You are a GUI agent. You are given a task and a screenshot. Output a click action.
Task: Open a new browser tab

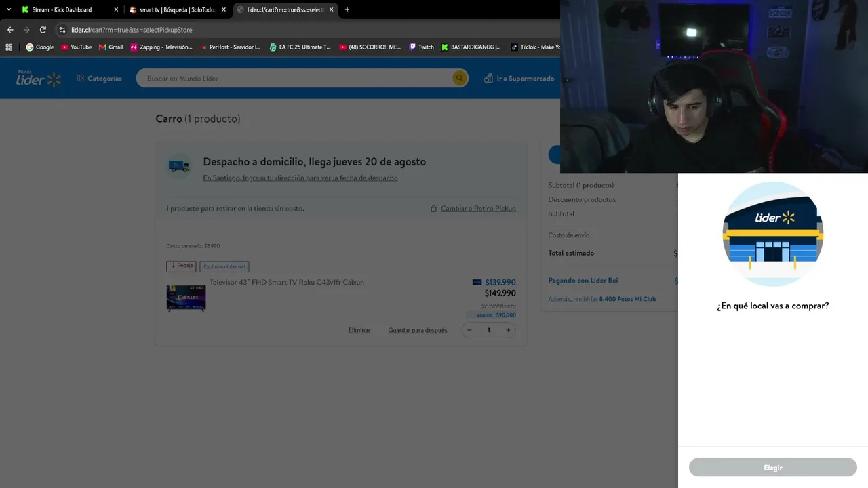(x=347, y=9)
